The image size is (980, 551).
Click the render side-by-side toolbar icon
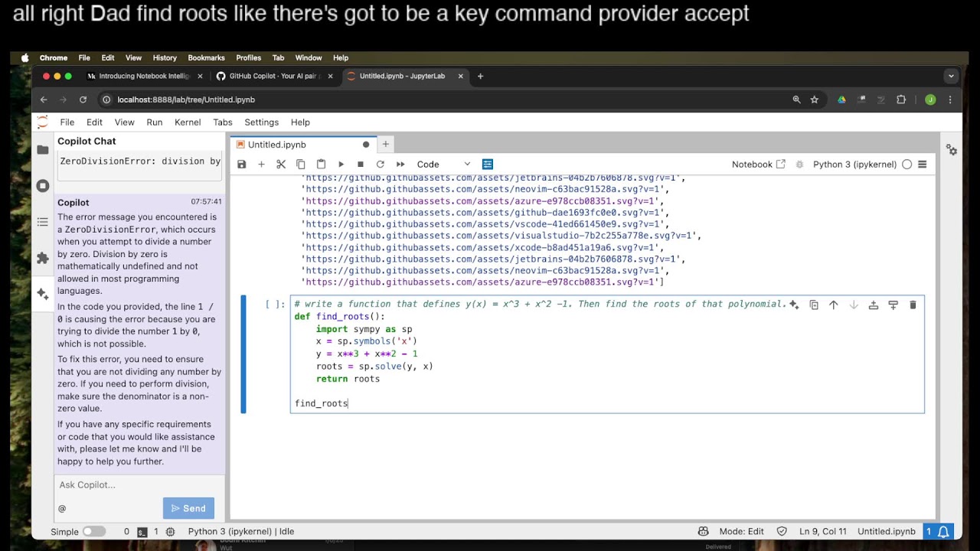point(488,165)
